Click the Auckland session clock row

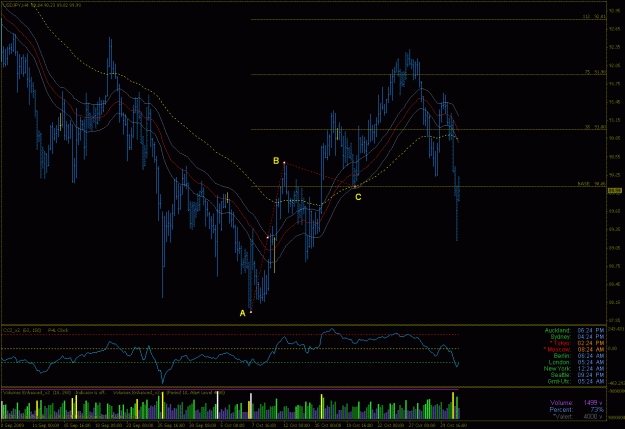tap(574, 330)
